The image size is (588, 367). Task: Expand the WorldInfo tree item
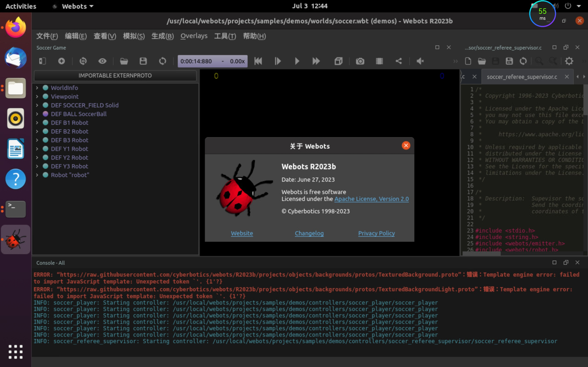[37, 88]
